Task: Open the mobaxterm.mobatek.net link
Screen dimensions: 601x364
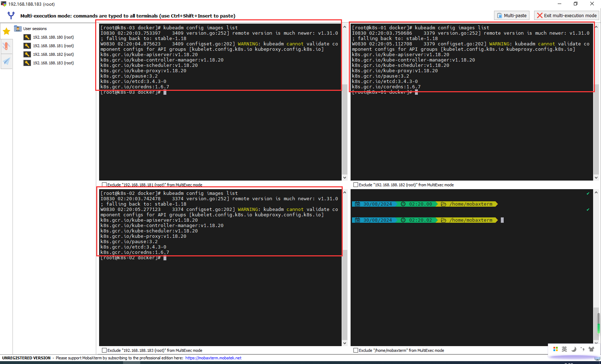Action: pos(213,358)
